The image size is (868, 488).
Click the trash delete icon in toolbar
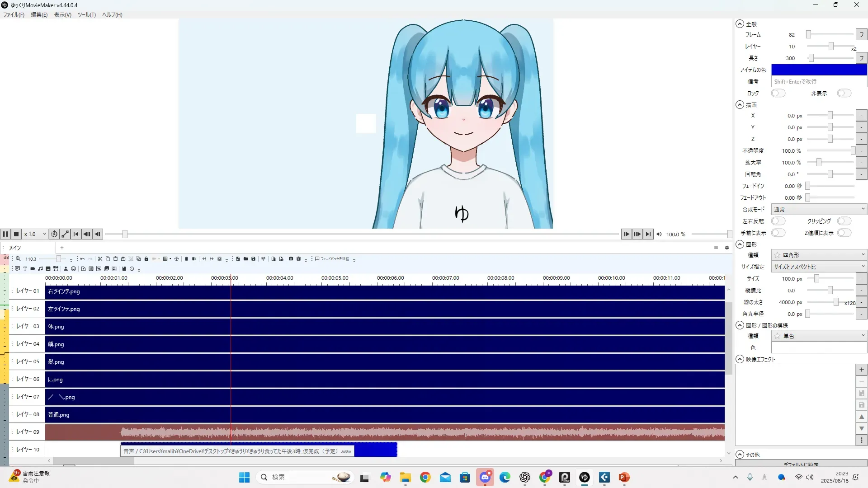point(186,259)
